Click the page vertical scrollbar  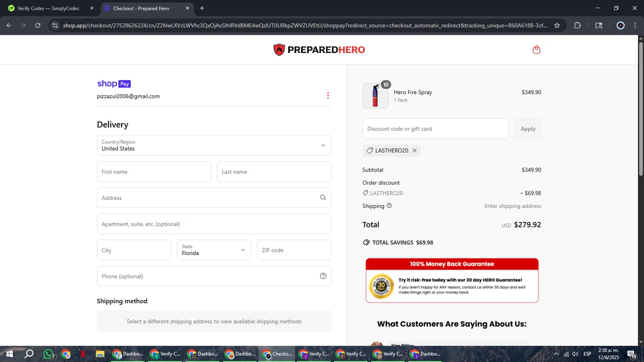pyautogui.click(x=641, y=109)
